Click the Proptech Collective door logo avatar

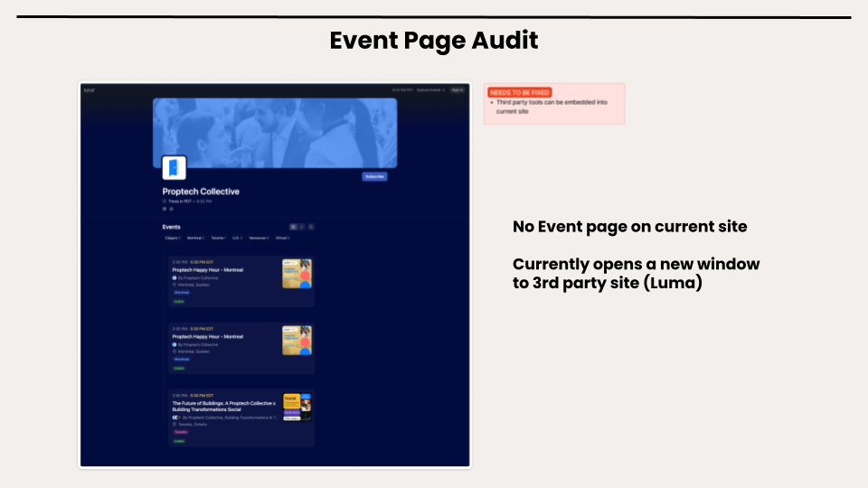pyautogui.click(x=174, y=168)
